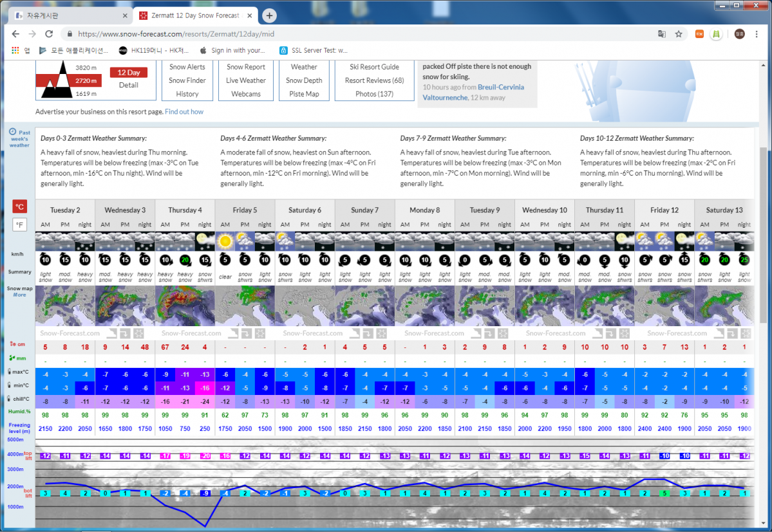The height and width of the screenshot is (532, 772).
Task: Open the Thursday 4 snow map thumbnail
Action: click(185, 307)
